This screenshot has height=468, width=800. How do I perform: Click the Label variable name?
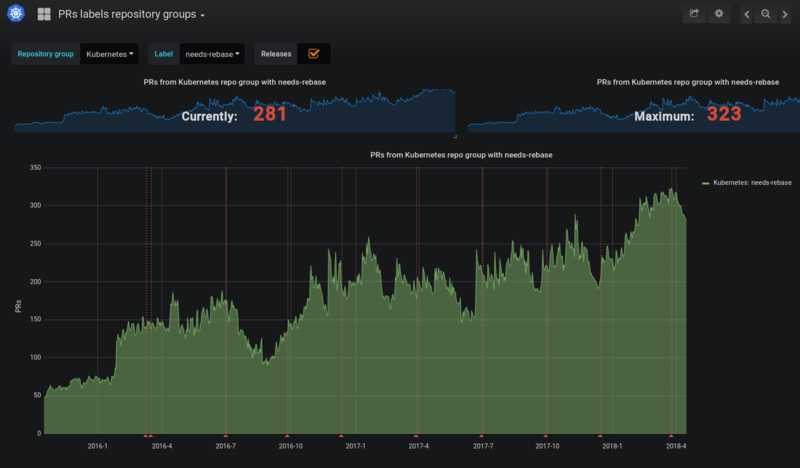(164, 54)
